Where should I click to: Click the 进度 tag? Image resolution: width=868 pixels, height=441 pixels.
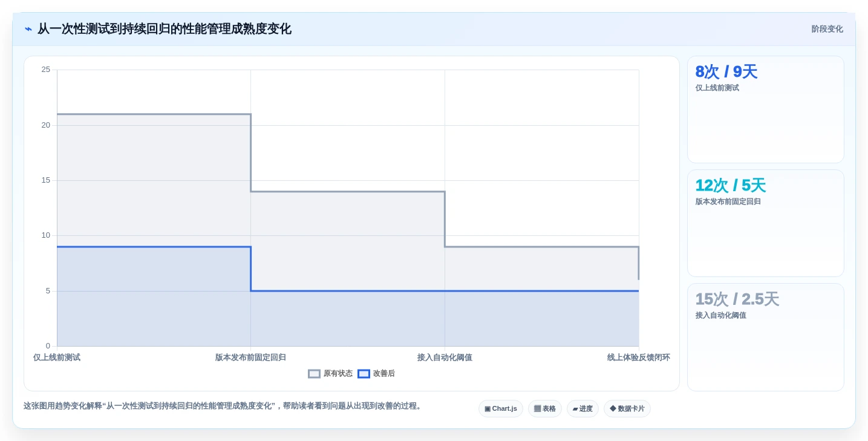(x=582, y=409)
